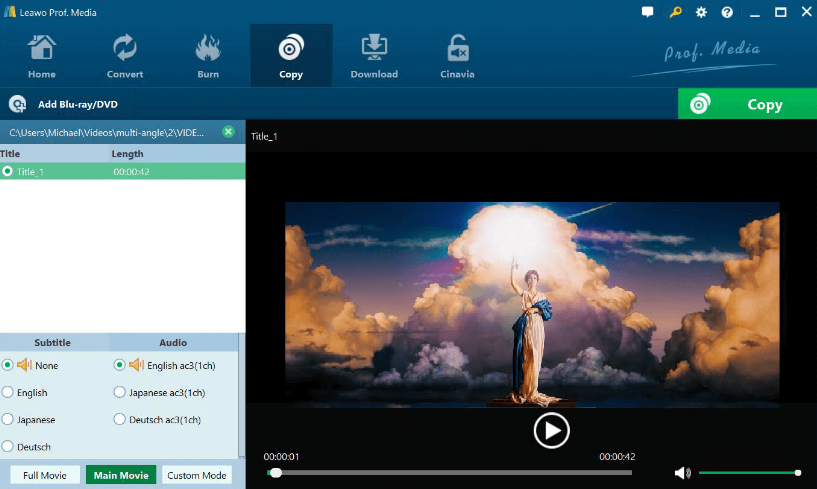Select Japanese ac3(1ch) audio track
The image size is (817, 489).
(x=120, y=393)
